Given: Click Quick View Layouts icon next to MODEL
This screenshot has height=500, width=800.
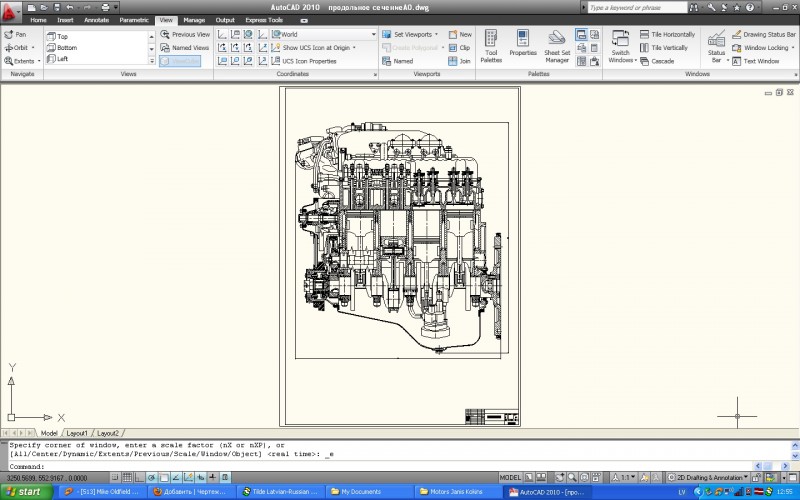Looking at the screenshot, I should click(529, 478).
